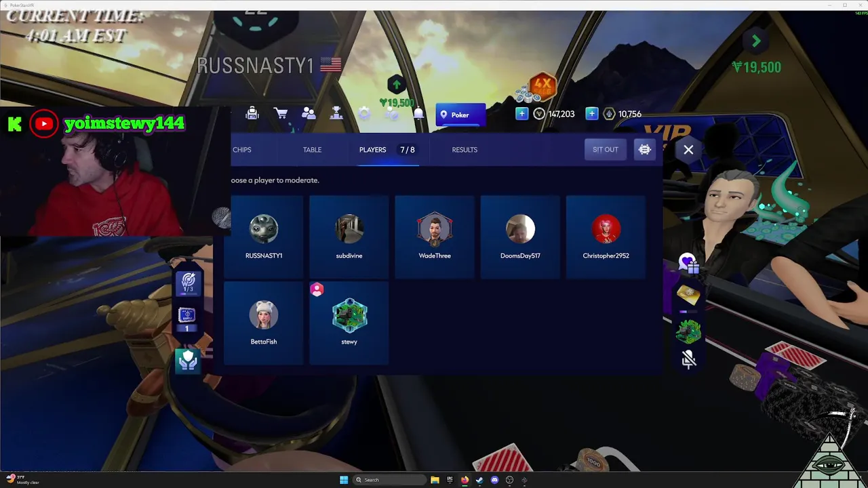Open Steam from the taskbar
The height and width of the screenshot is (488, 868).
[x=479, y=480]
